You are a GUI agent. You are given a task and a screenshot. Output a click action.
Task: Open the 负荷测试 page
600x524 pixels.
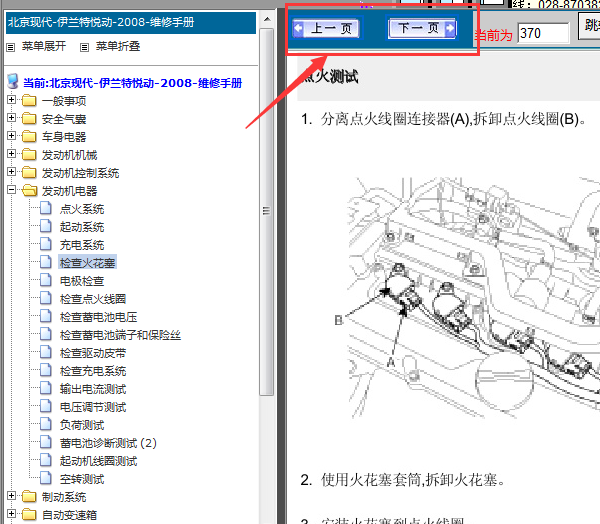82,425
